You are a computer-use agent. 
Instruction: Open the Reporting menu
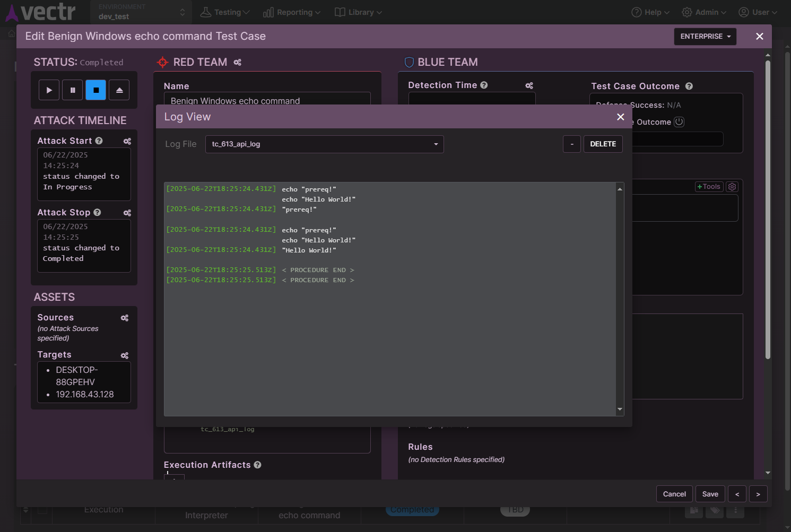[291, 12]
